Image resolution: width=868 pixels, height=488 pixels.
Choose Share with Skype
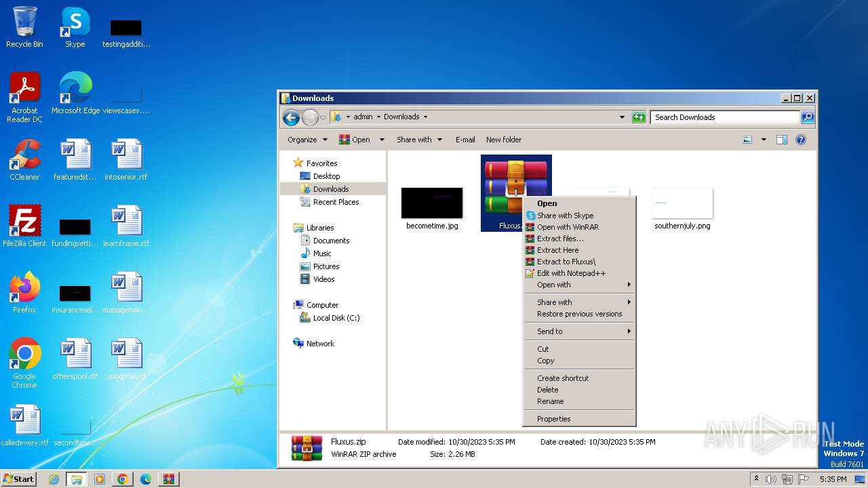[x=579, y=216]
